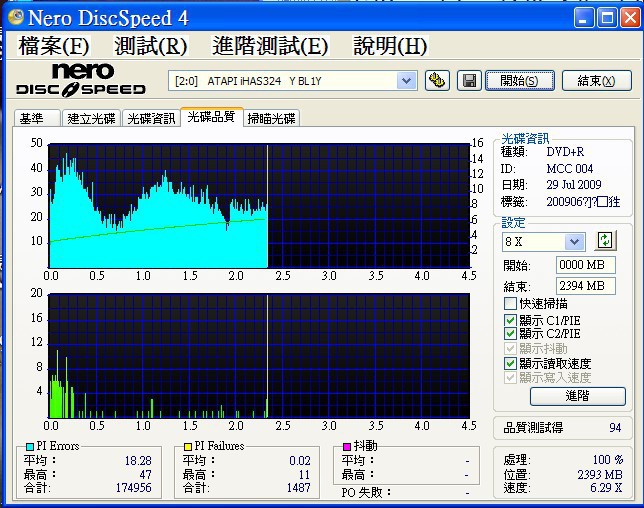Maximize the Nero DiscSpeed window
This screenshot has height=508, width=644.
click(607, 18)
